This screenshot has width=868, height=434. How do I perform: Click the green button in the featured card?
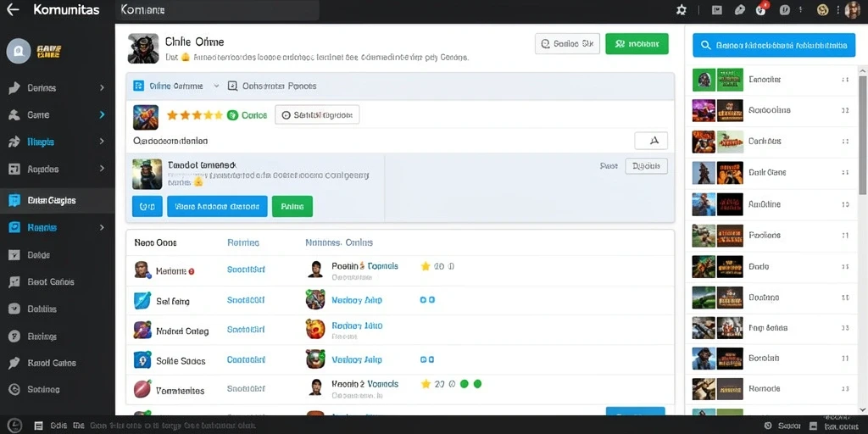pyautogui.click(x=292, y=207)
